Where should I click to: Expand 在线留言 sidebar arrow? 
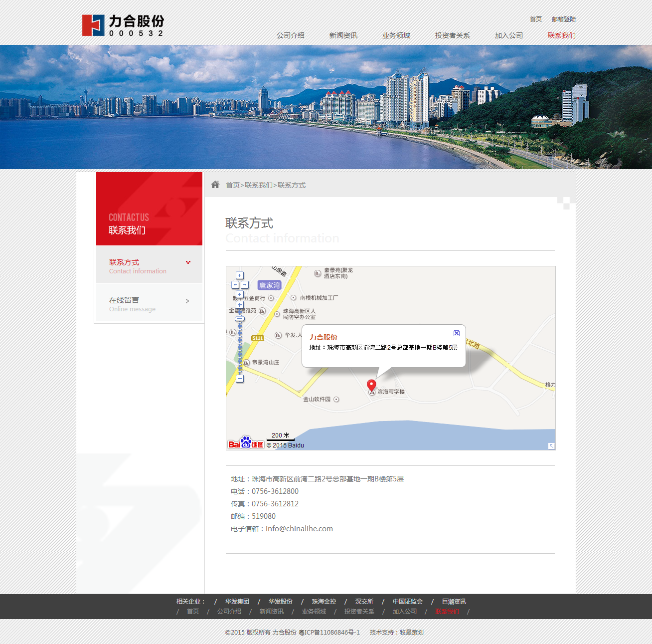tap(187, 301)
